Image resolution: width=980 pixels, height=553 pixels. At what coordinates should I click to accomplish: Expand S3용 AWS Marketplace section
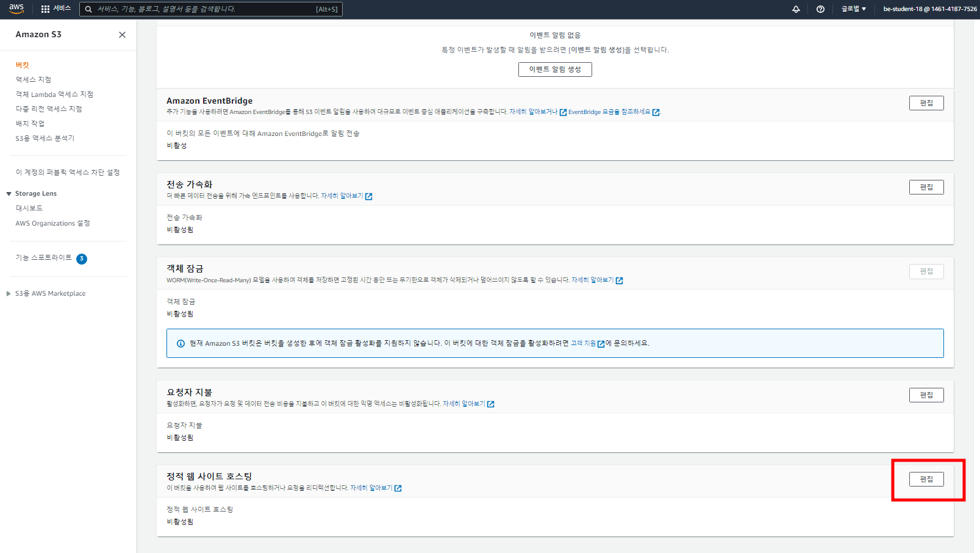pyautogui.click(x=9, y=293)
